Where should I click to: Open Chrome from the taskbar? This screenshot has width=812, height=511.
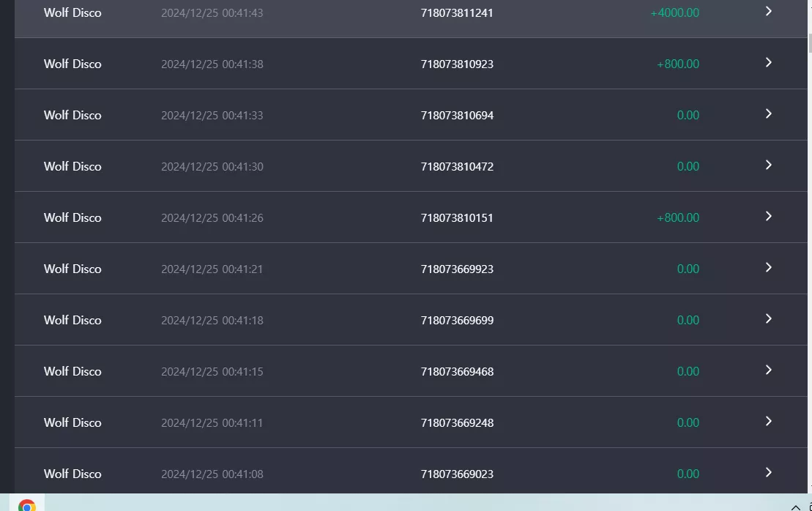27,504
